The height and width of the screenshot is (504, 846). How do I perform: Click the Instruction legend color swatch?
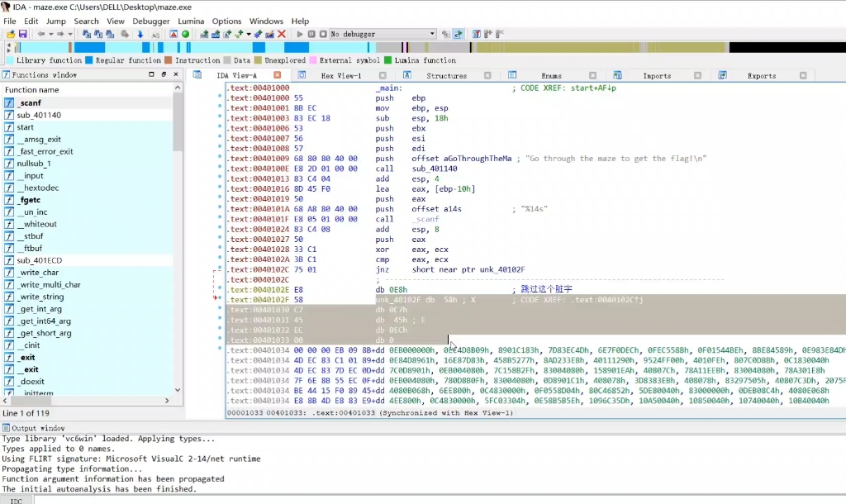[x=169, y=60]
